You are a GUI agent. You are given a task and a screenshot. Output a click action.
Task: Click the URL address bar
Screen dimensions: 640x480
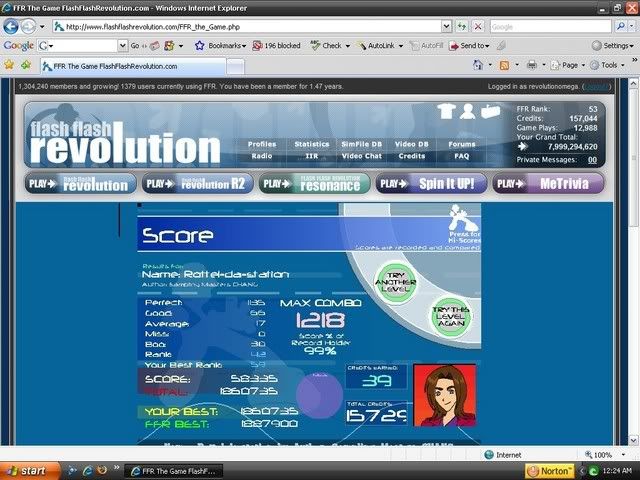(x=250, y=27)
